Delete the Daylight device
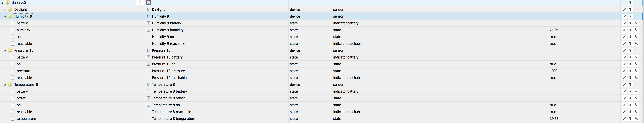644x123 pixels. (630, 10)
